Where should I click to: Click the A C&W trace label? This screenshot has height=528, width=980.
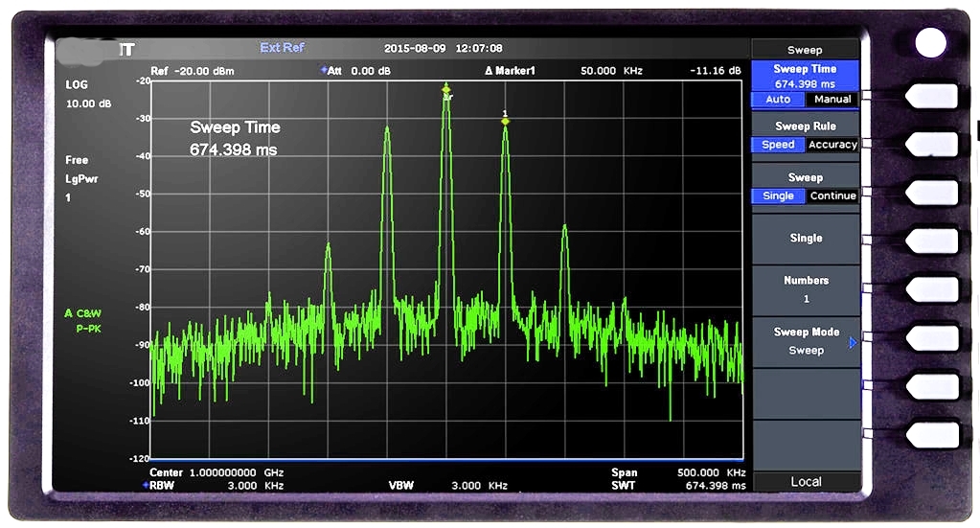tap(83, 313)
